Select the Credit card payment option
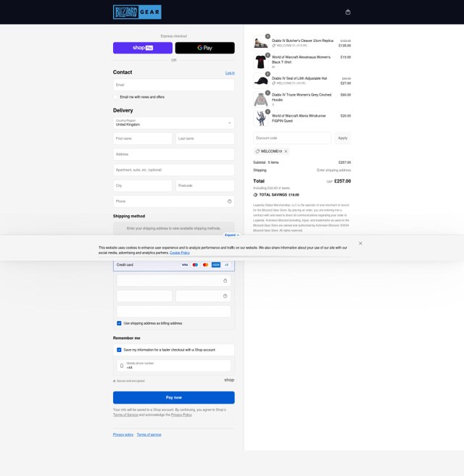The image size is (464, 476). [x=174, y=264]
